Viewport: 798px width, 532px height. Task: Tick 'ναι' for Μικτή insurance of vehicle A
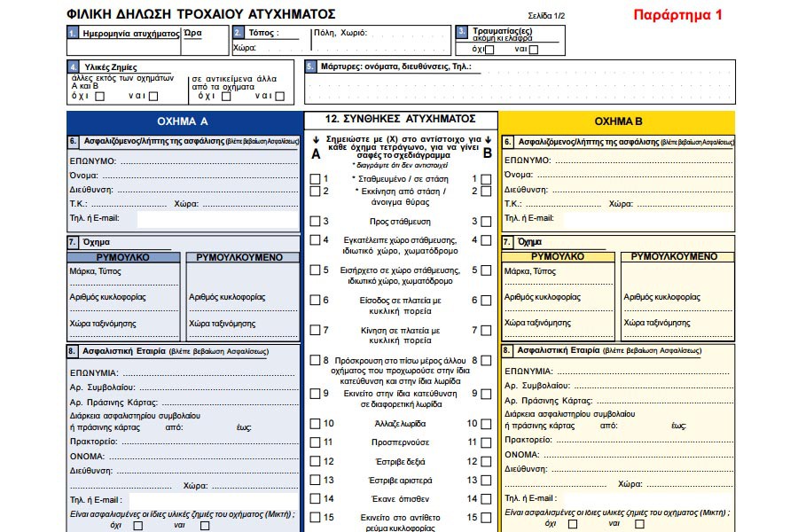(x=205, y=526)
